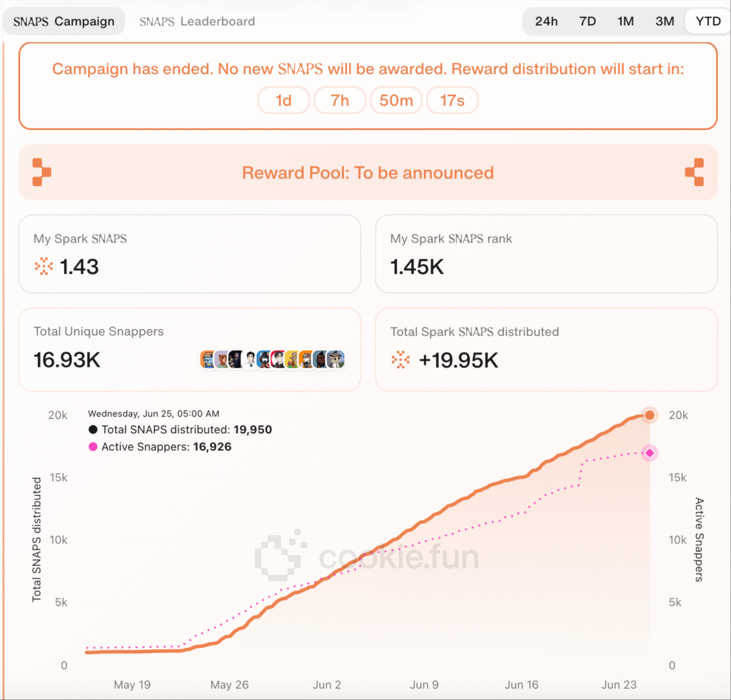The image size is (731, 700).
Task: Open the SNAPS Campaign tab
Action: (x=64, y=21)
